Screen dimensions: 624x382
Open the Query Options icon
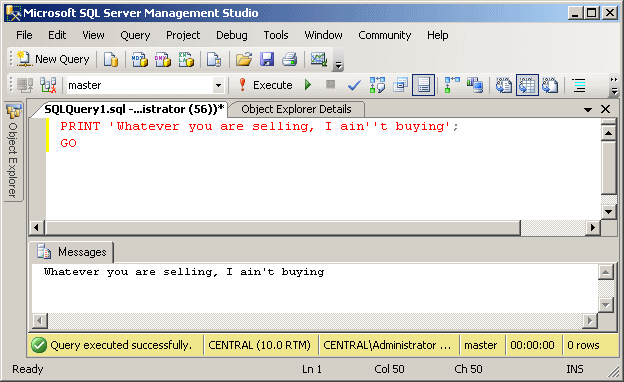[x=400, y=85]
